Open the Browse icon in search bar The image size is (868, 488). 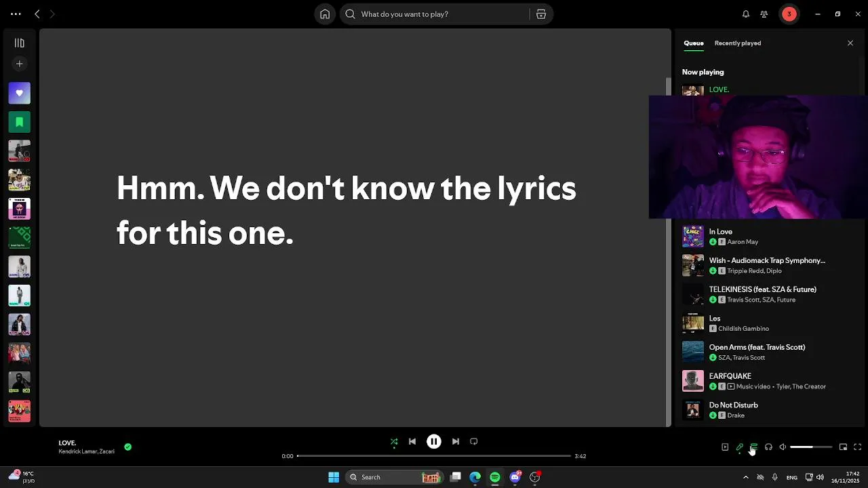(x=541, y=14)
